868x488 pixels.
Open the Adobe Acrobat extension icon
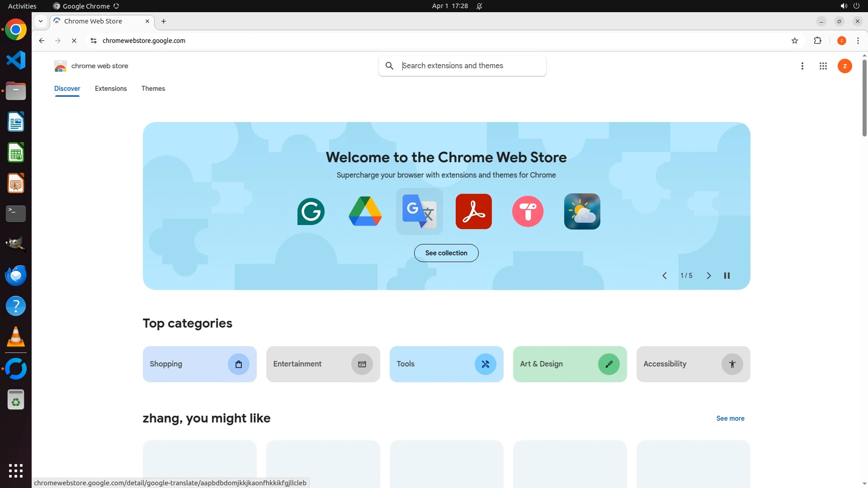(474, 211)
